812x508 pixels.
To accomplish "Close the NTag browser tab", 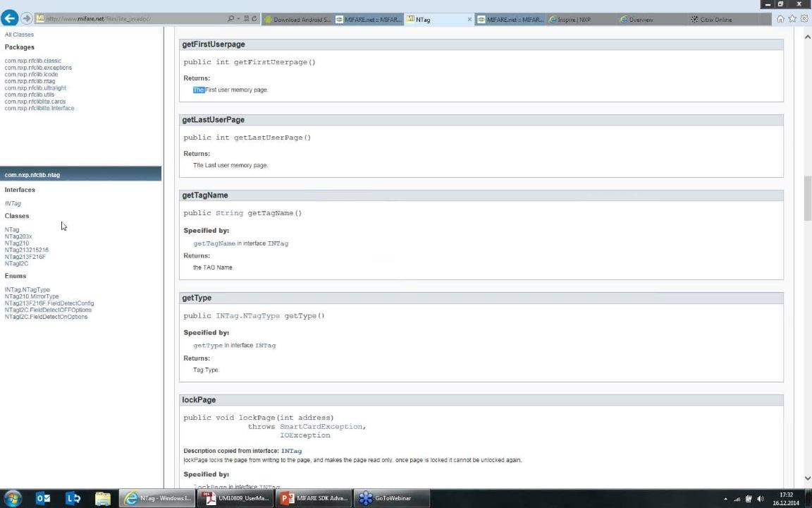I will 469,20.
